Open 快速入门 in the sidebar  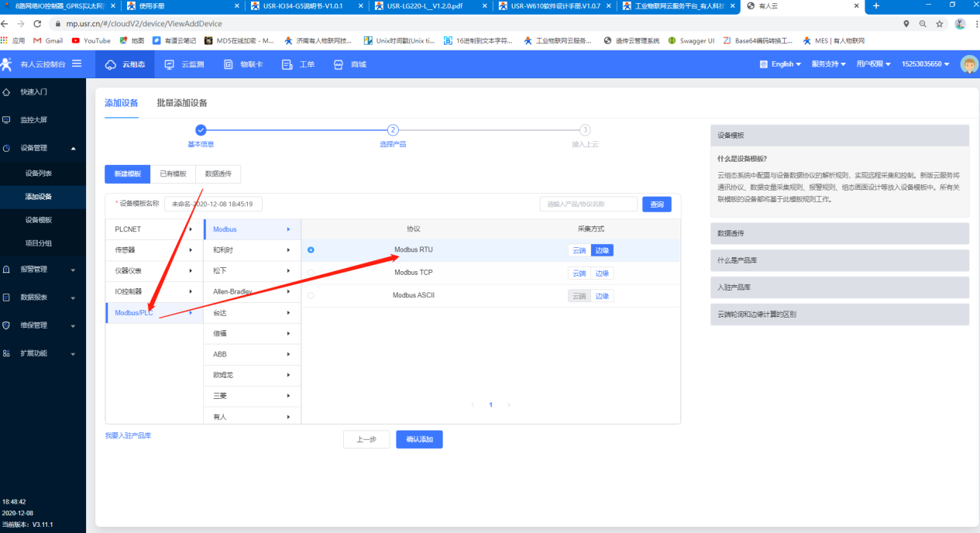pos(33,92)
